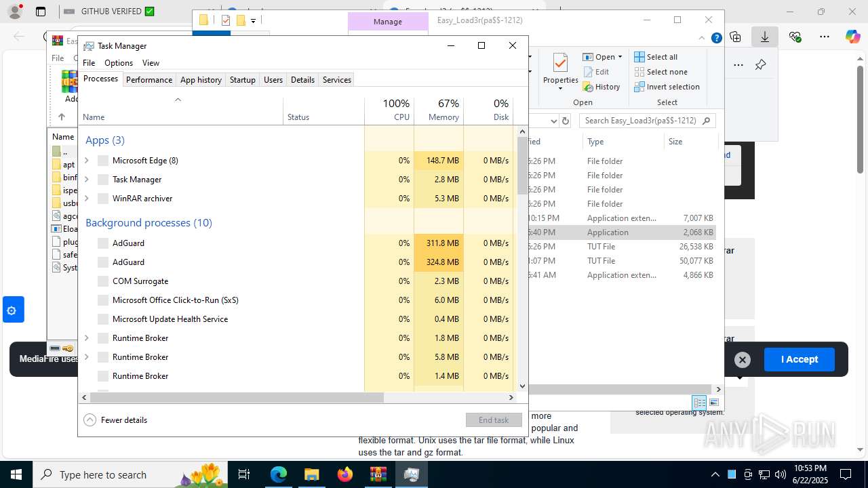Select Microsoft Update Health Service process
The height and width of the screenshot is (488, 868).
(x=296, y=319)
